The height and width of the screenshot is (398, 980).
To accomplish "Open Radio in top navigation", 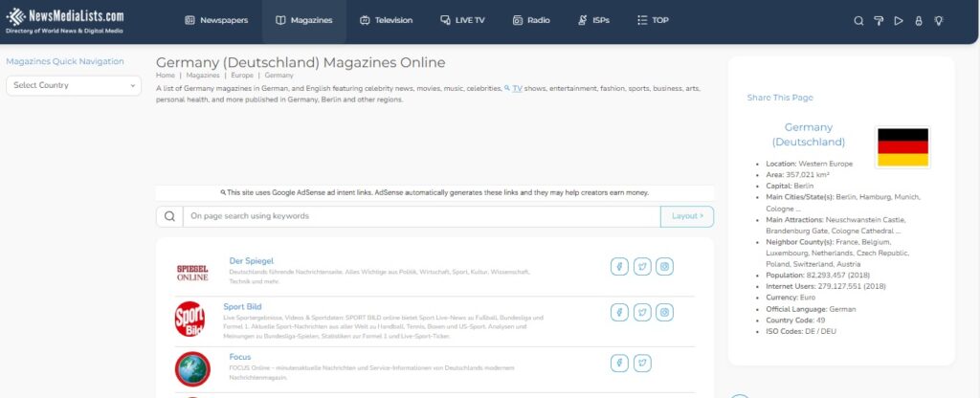I will pos(531,21).
